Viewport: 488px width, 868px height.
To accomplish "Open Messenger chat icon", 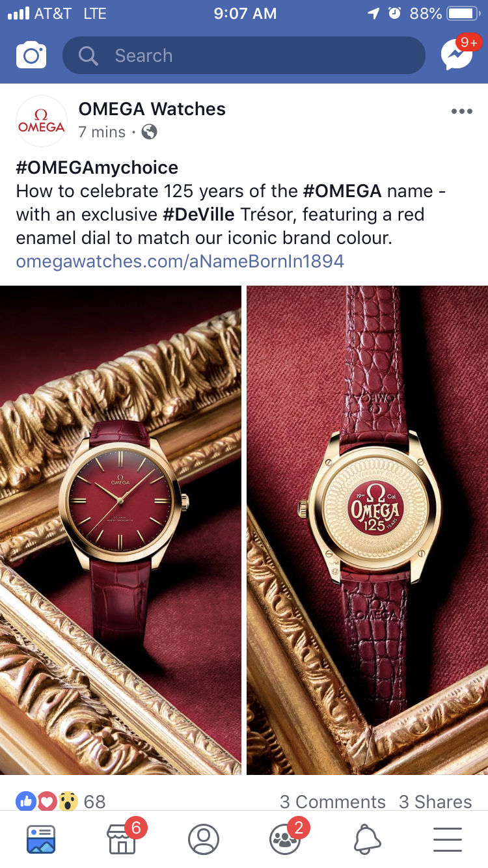I will coord(457,55).
